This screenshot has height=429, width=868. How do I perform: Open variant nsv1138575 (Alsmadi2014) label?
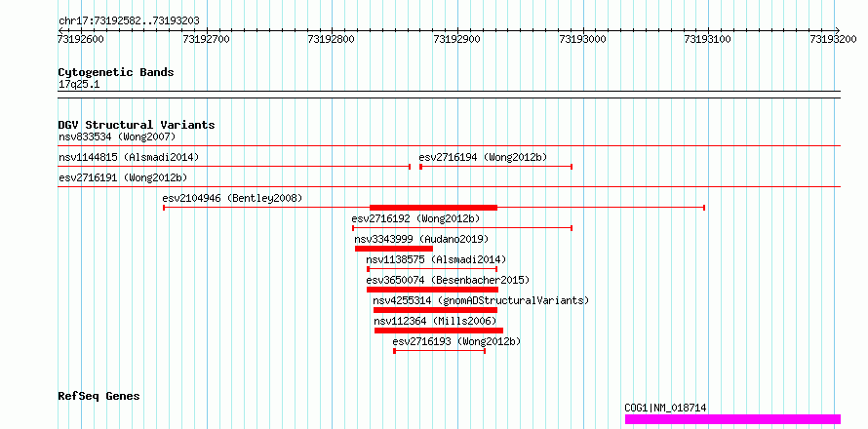coord(436,259)
